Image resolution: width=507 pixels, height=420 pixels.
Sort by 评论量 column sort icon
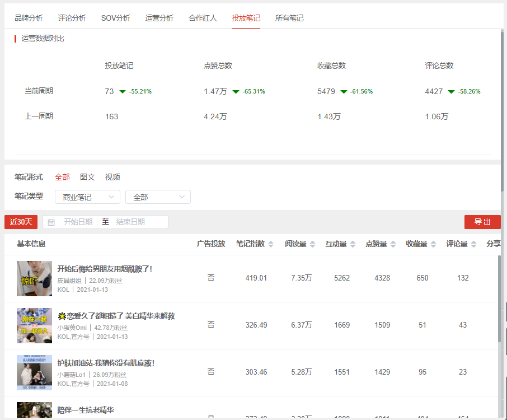click(x=473, y=244)
